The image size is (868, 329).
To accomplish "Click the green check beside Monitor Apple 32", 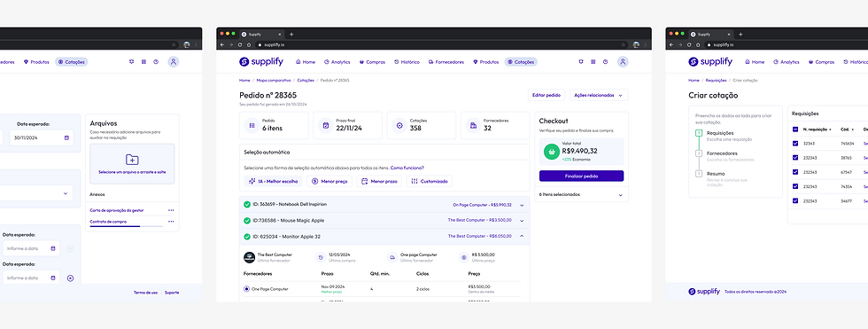I will click(247, 237).
